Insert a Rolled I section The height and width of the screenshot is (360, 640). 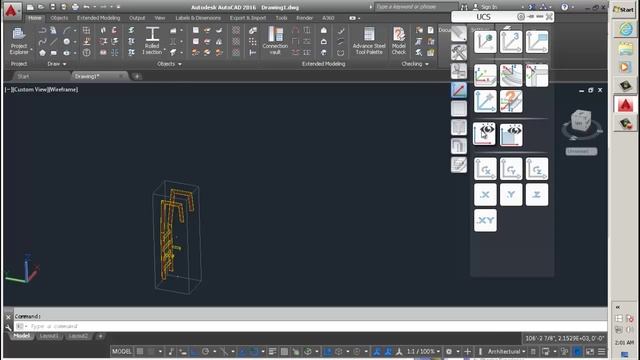point(152,41)
